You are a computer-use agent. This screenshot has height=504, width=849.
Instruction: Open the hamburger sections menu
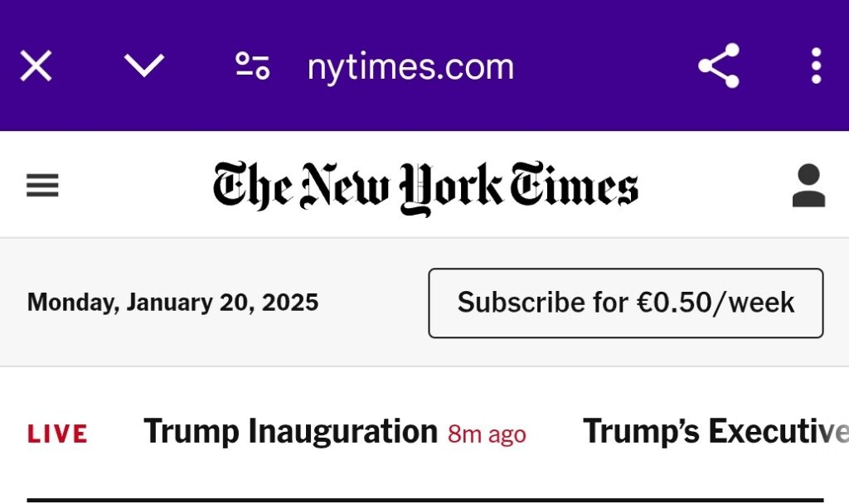point(42,185)
